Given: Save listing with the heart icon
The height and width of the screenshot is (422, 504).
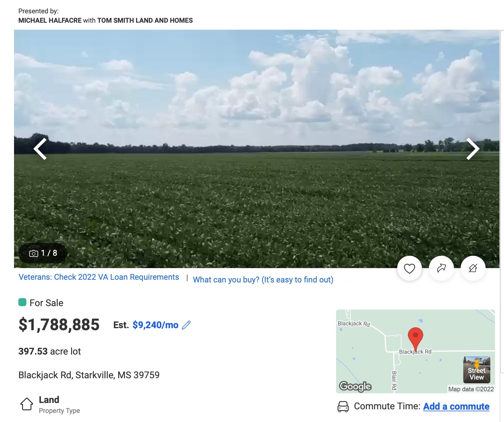Looking at the screenshot, I should pos(409,268).
